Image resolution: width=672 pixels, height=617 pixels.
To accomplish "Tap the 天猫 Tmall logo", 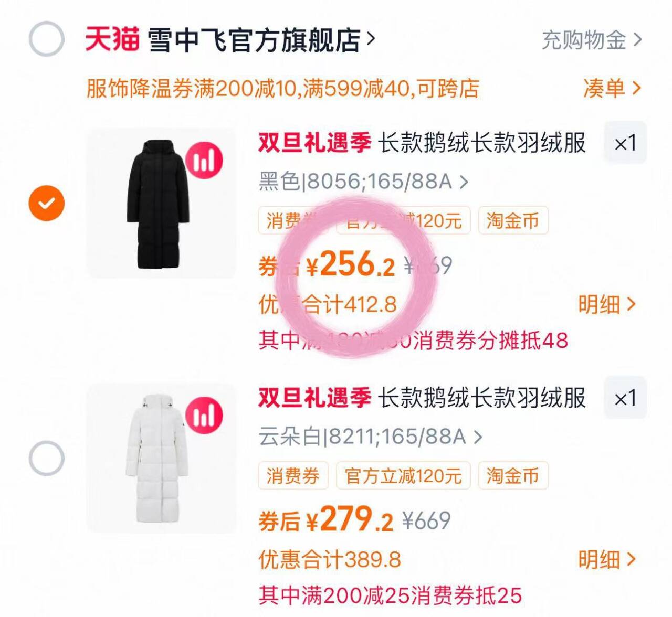I will pyautogui.click(x=112, y=39).
